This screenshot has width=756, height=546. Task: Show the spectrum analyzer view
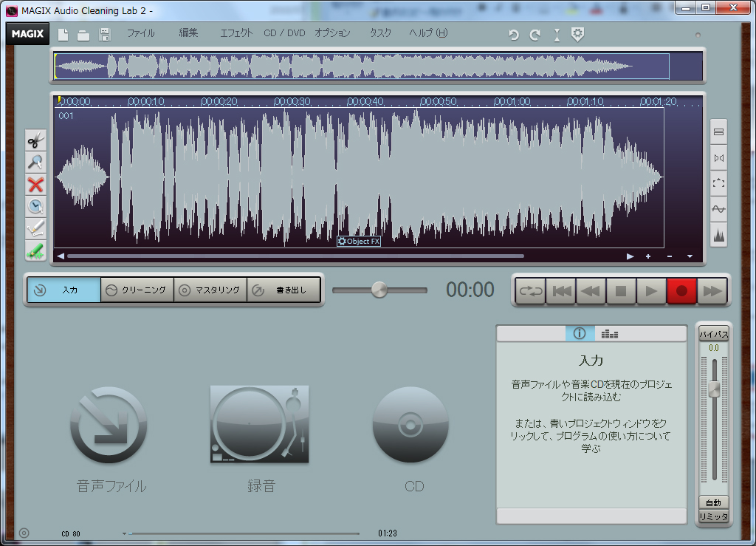click(x=610, y=334)
